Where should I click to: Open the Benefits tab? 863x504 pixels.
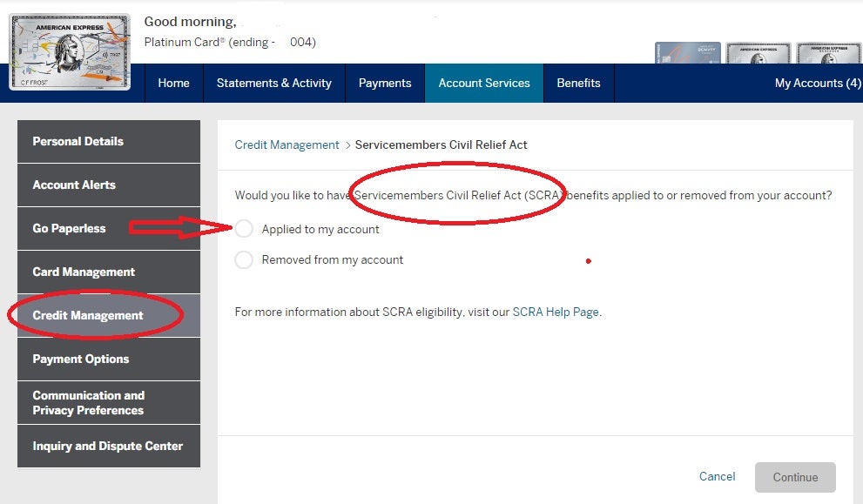point(578,83)
